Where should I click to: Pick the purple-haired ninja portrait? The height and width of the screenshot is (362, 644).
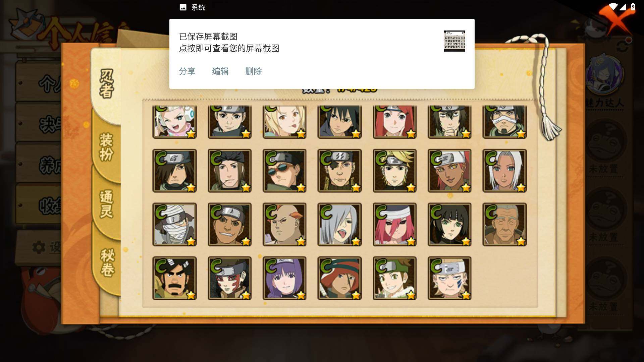[284, 278]
